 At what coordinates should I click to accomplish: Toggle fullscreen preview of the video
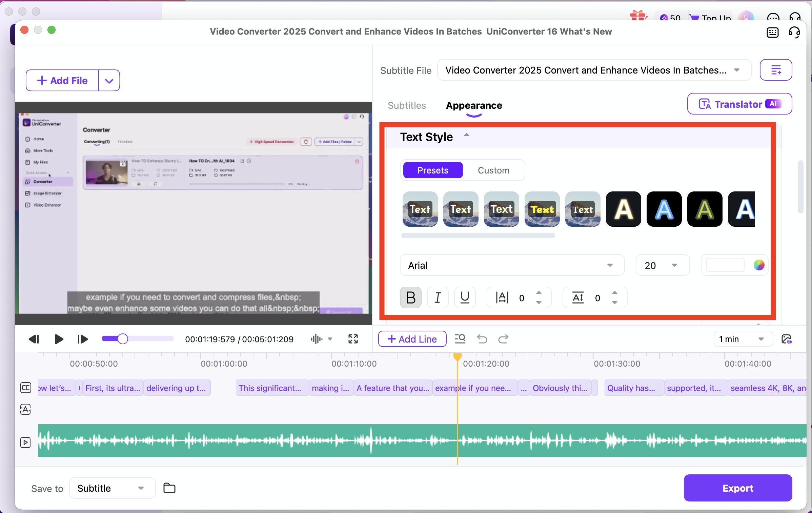coord(353,339)
